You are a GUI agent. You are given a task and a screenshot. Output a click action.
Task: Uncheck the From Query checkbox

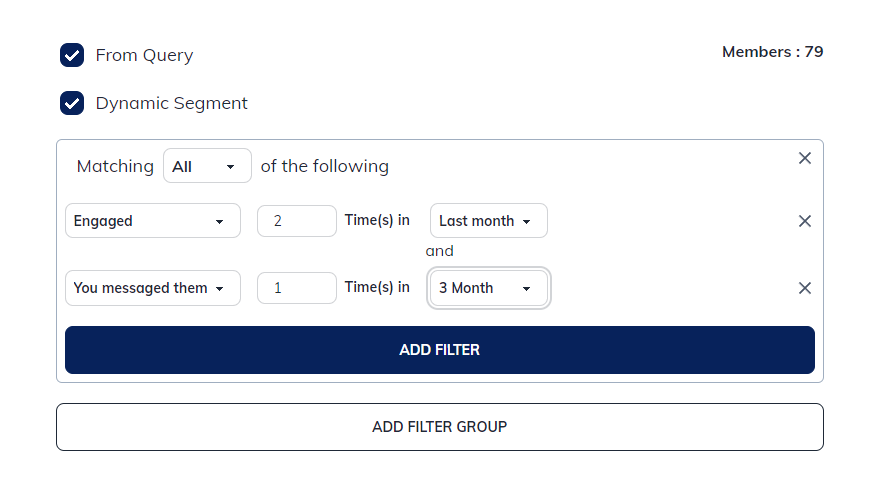coord(72,55)
